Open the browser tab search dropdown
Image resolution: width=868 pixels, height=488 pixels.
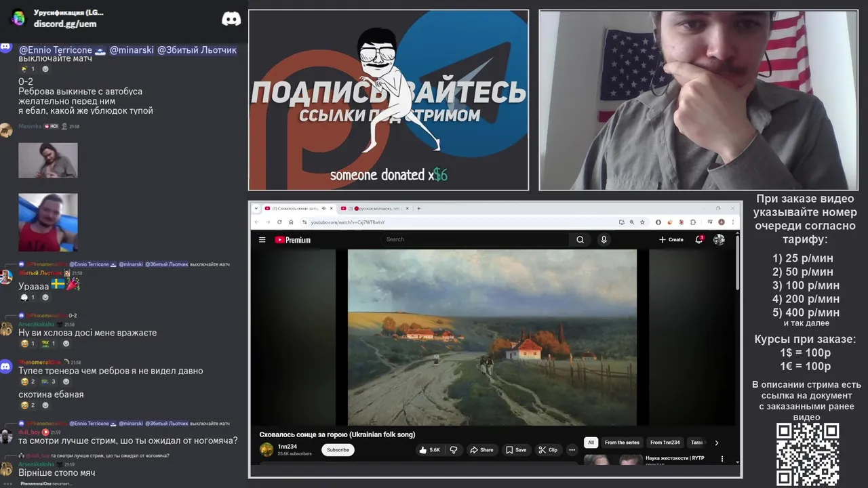tap(256, 208)
